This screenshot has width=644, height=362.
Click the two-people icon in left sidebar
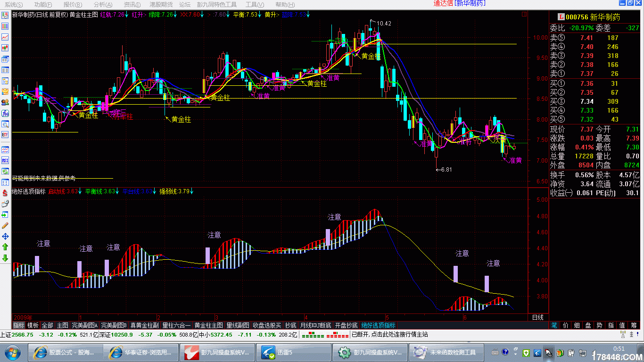point(5,102)
